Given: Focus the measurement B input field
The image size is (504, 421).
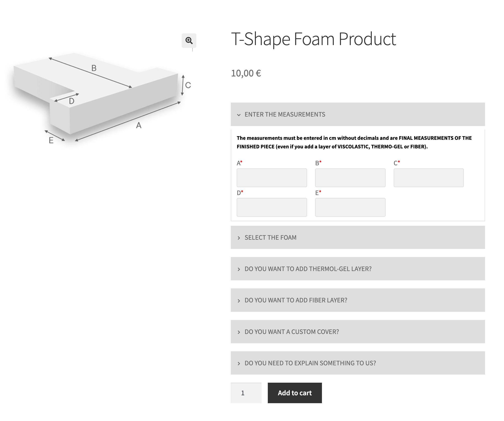Looking at the screenshot, I should 350,178.
